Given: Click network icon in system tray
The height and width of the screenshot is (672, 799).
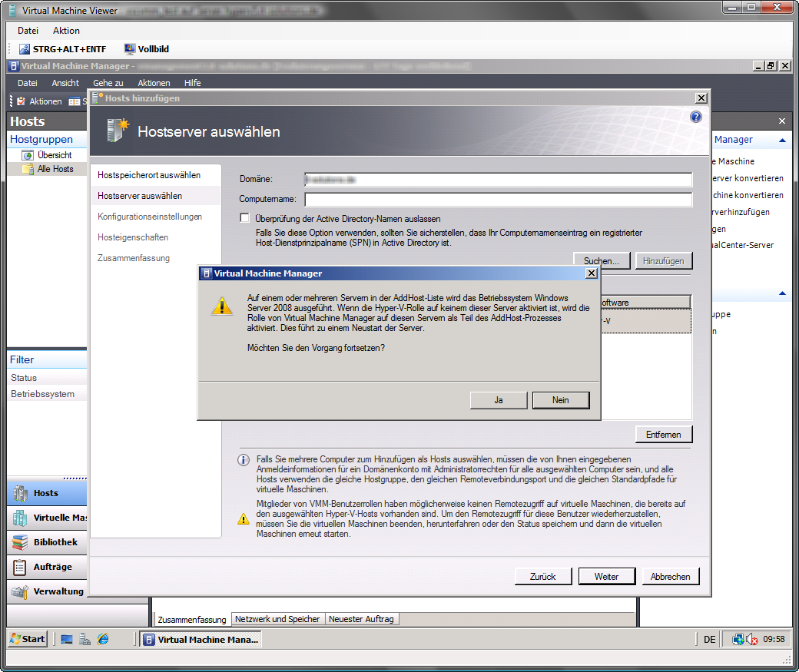Looking at the screenshot, I should (738, 639).
